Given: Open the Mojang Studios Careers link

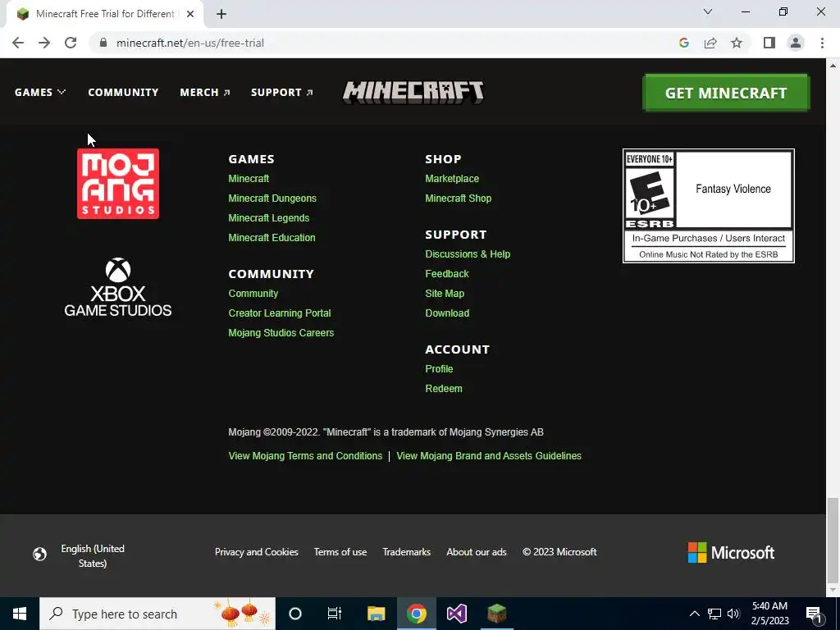Looking at the screenshot, I should pyautogui.click(x=281, y=333).
